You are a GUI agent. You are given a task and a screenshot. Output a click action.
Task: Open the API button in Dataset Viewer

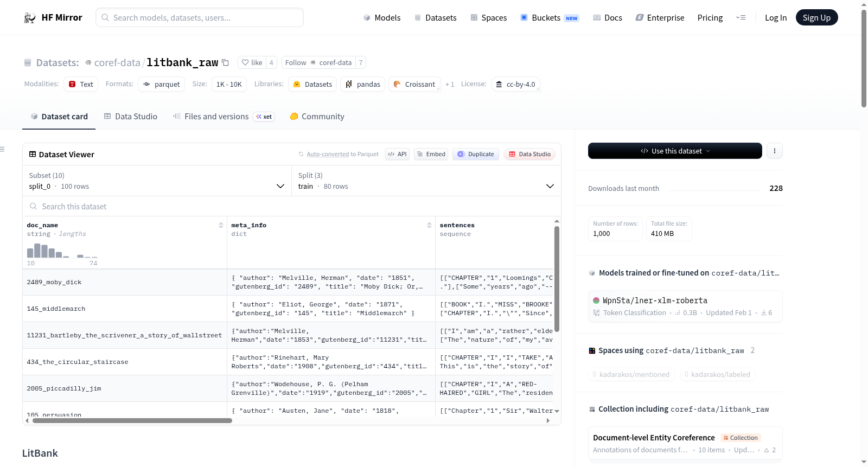pos(397,154)
